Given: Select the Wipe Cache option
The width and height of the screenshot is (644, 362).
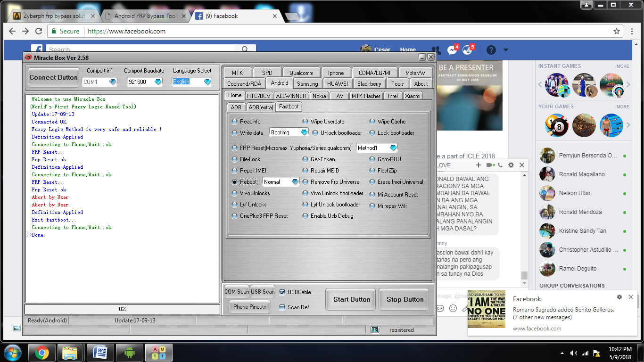Looking at the screenshot, I should 372,122.
